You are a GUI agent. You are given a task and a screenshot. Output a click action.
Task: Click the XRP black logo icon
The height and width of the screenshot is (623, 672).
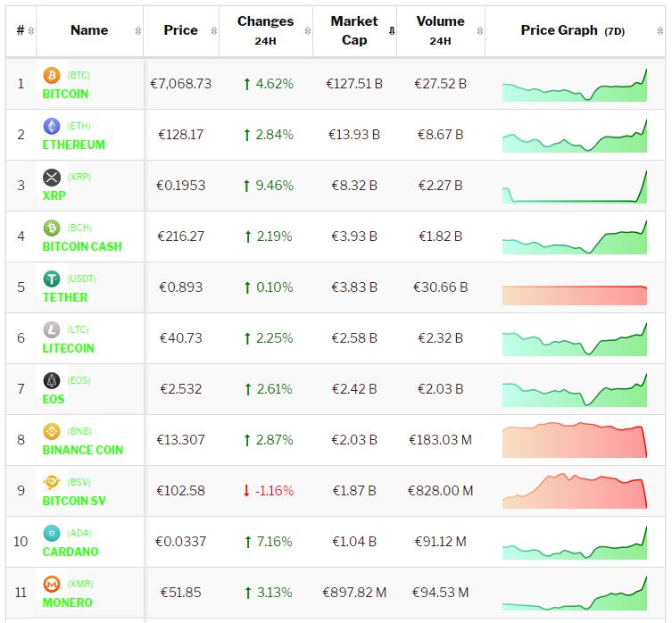[51, 178]
